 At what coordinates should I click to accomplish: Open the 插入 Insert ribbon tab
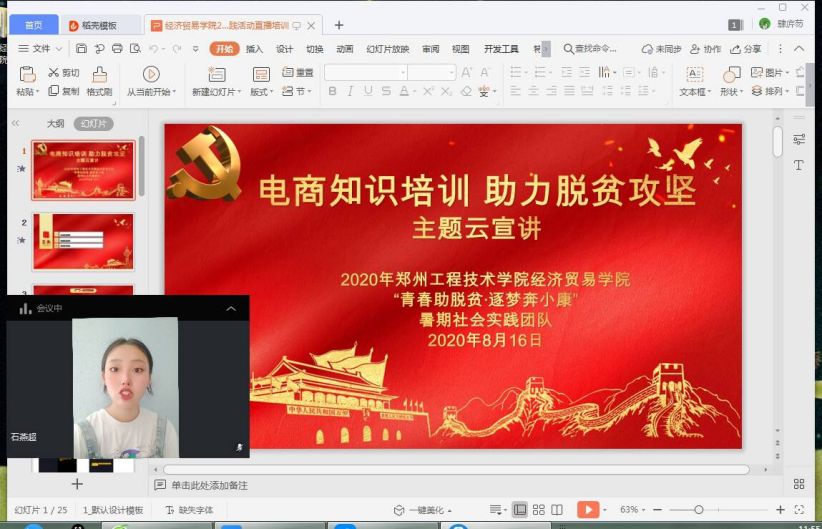click(x=254, y=49)
